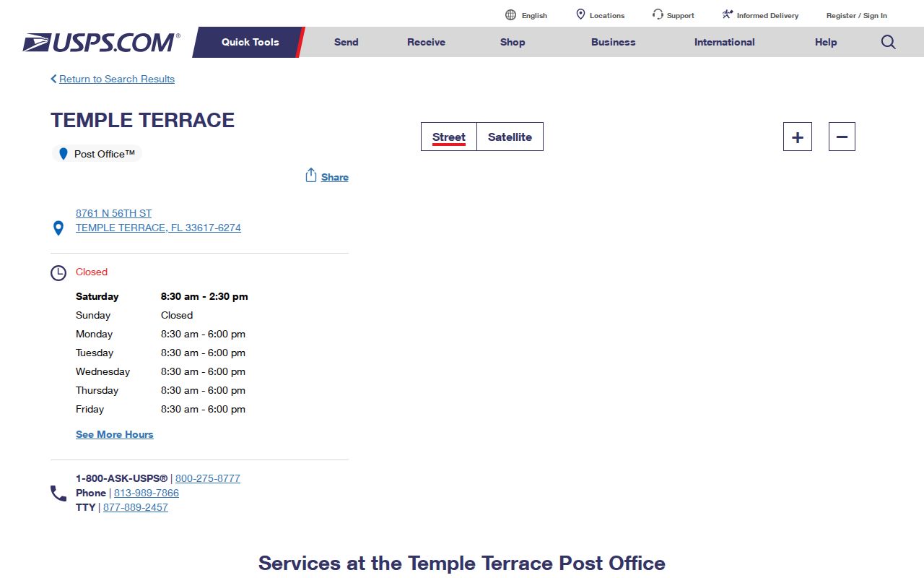Click the Support text link
This screenshot has height=578, width=924.
point(681,15)
